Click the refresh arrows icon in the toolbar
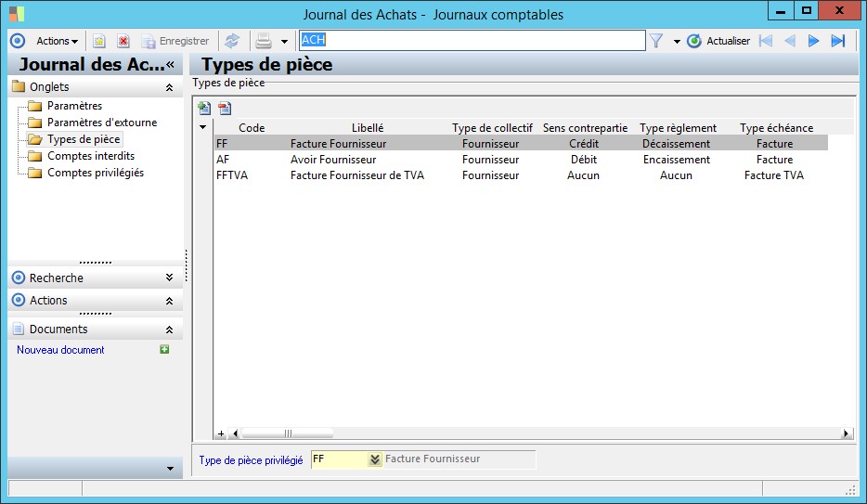Screen dimensions: 867x504 232,41
